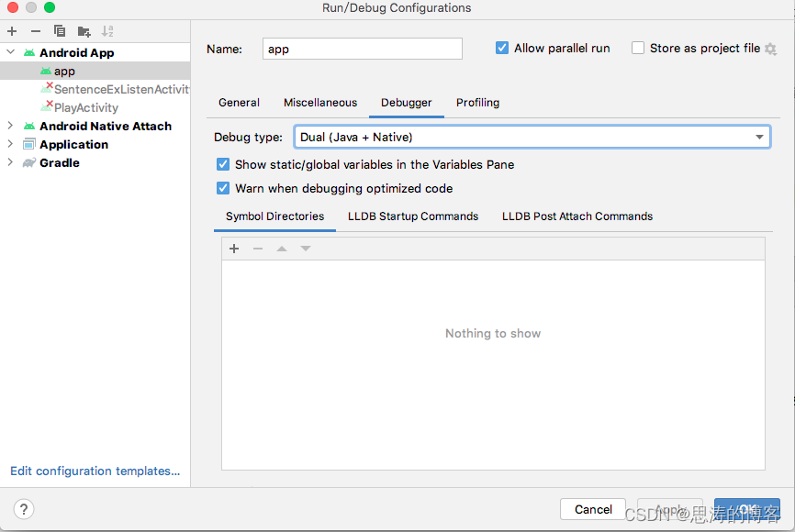Screen dimensions: 795x532
Task: Toggle Allow parallel run checkbox
Action: 502,48
